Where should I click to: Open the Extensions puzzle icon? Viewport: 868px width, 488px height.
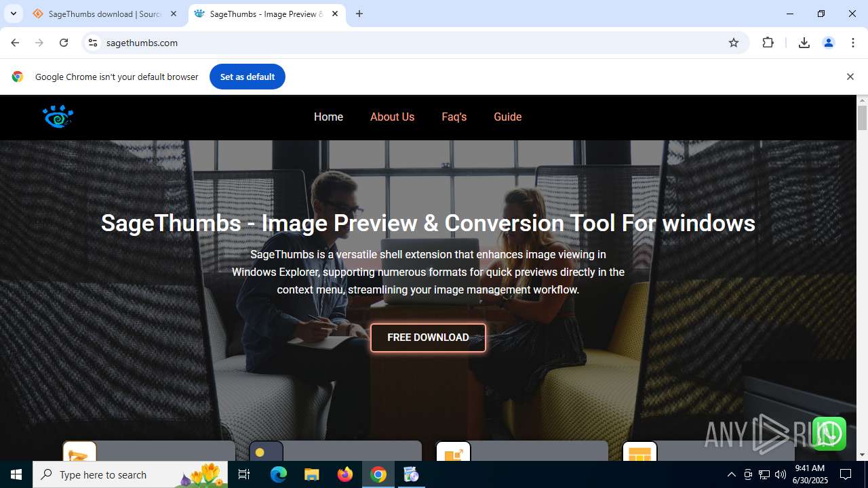768,43
